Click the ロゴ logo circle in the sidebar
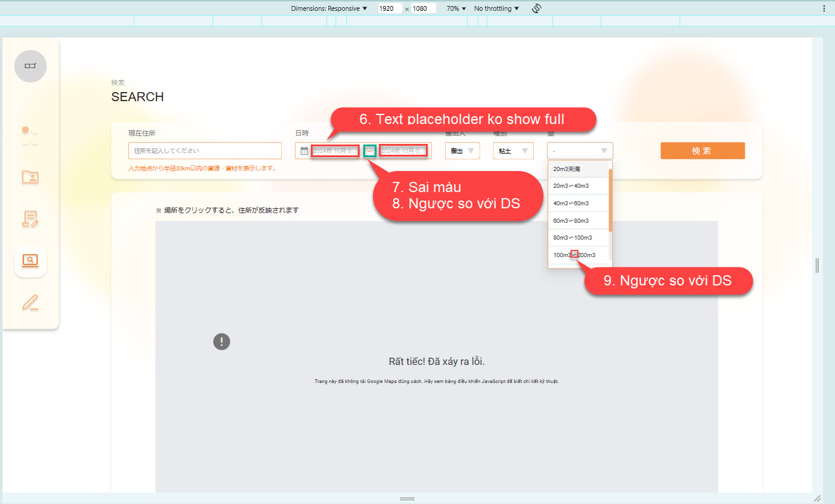The height and width of the screenshot is (504, 835). coord(30,66)
